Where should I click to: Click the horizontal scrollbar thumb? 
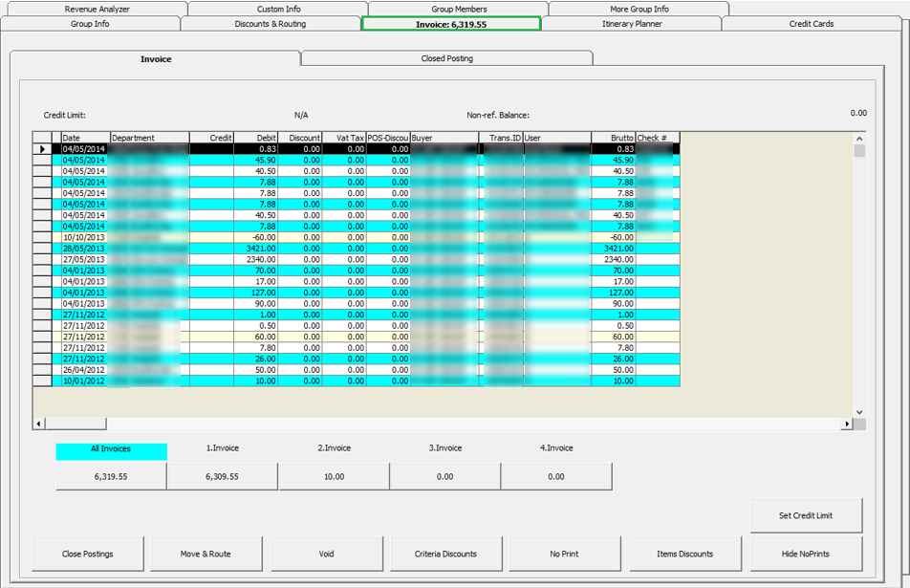click(x=76, y=424)
